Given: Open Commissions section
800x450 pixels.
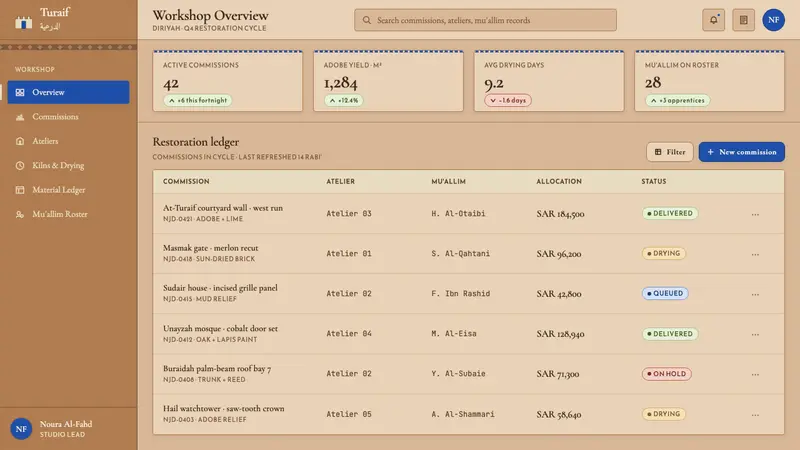Looking at the screenshot, I should tap(68, 117).
